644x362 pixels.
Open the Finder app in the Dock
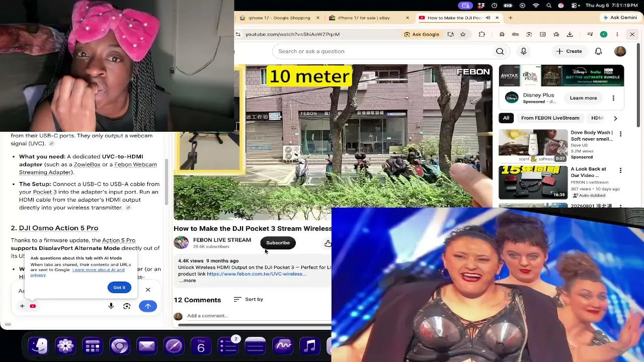[39, 346]
